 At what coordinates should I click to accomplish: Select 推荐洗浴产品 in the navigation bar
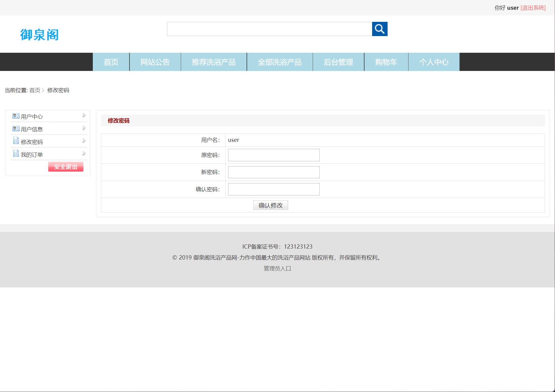pos(214,62)
